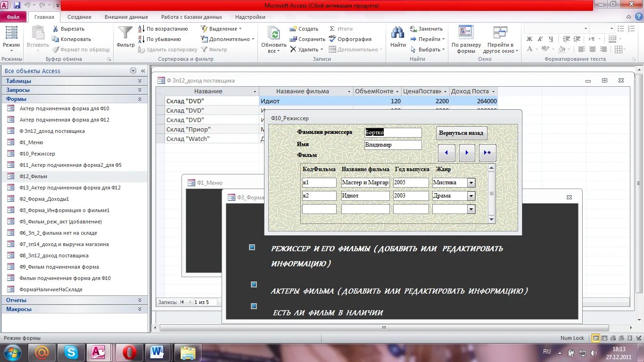Screen dimensions: 644x362
Task: Click По размеру формы icon
Action: [x=466, y=32]
